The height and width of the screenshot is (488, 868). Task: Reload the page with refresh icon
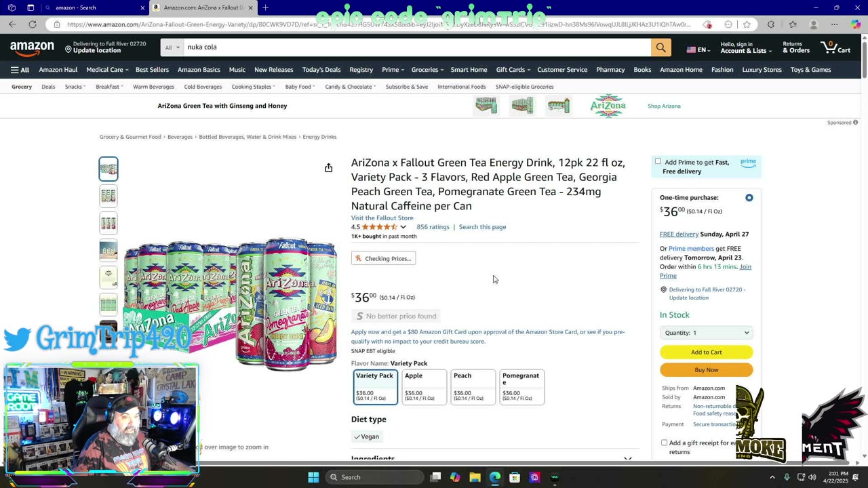pos(32,24)
